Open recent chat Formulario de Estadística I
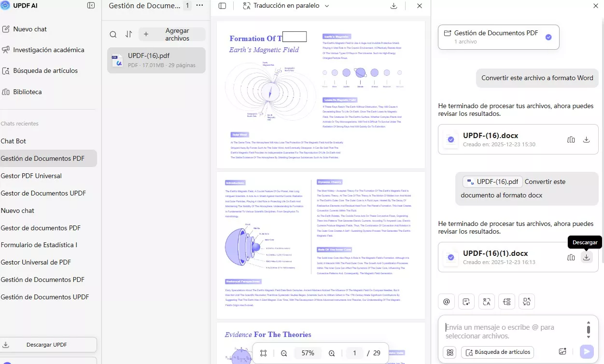604x364 pixels. click(x=39, y=245)
